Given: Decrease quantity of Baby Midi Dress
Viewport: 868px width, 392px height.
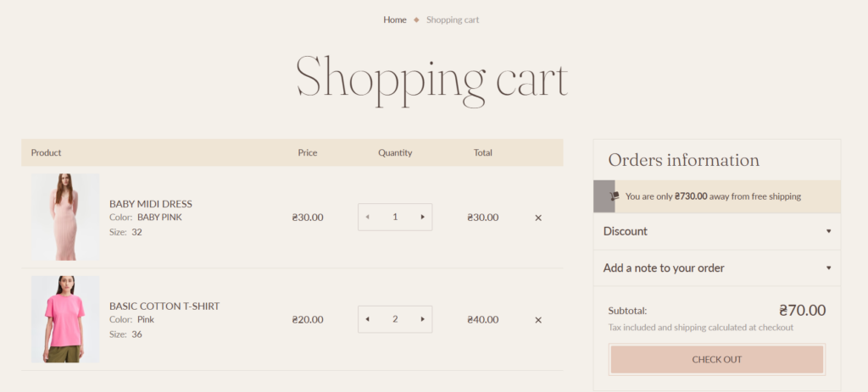Looking at the screenshot, I should tap(368, 218).
